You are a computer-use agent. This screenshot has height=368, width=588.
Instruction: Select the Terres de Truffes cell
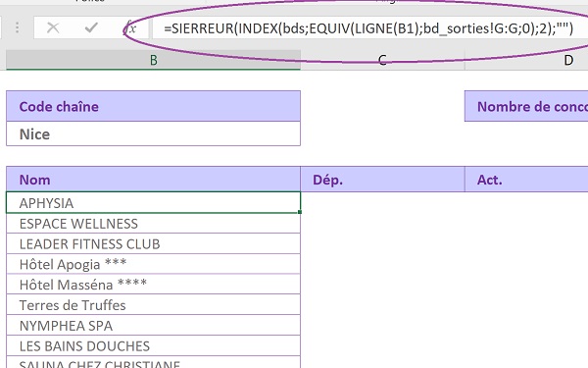click(154, 305)
